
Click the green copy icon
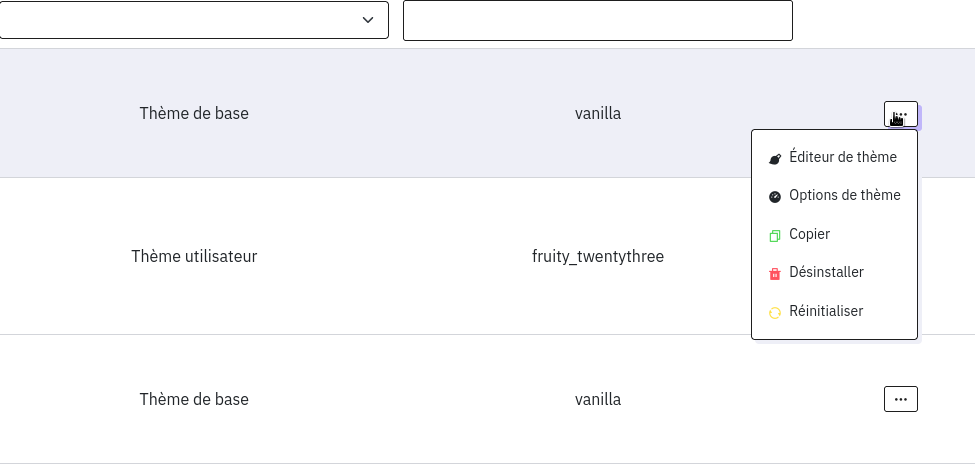pos(774,236)
